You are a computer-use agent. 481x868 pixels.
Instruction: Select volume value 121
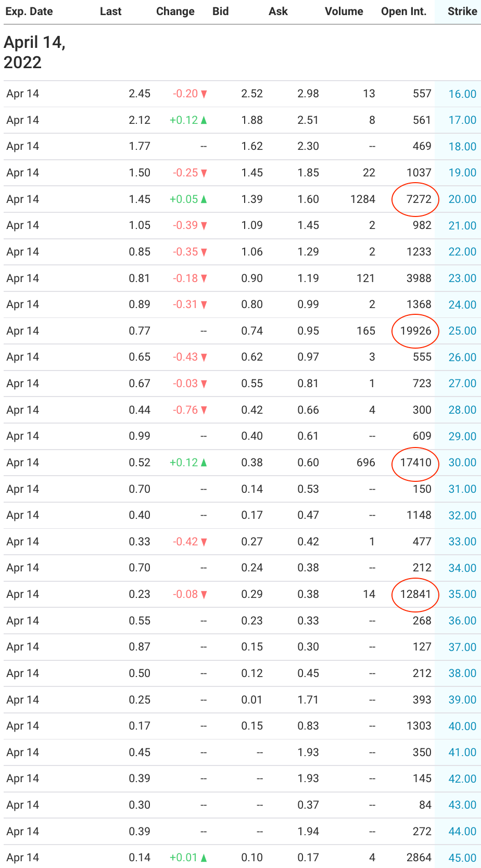pyautogui.click(x=366, y=278)
